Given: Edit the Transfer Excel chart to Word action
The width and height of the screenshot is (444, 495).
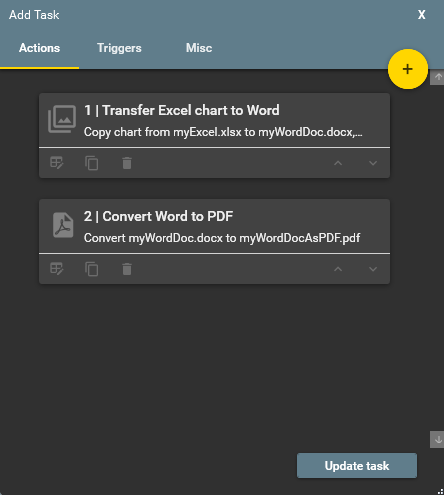Looking at the screenshot, I should (57, 163).
